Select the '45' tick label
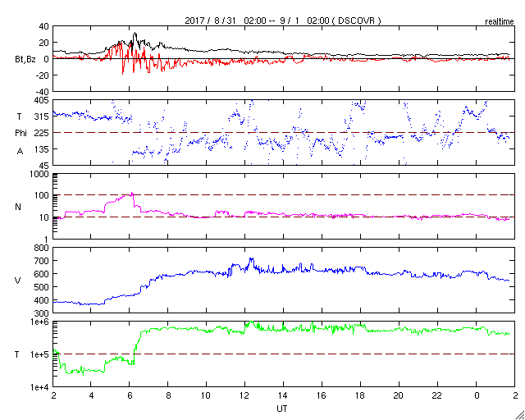 tap(45, 166)
